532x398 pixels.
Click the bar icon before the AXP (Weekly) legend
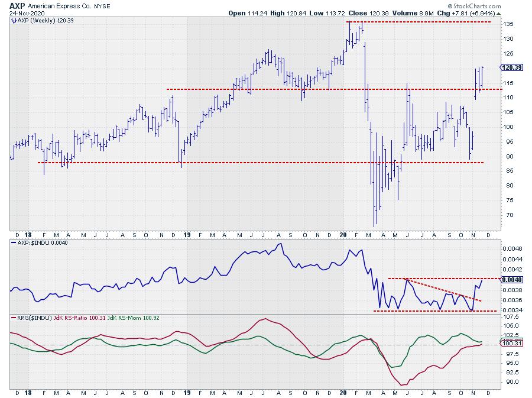click(x=14, y=21)
